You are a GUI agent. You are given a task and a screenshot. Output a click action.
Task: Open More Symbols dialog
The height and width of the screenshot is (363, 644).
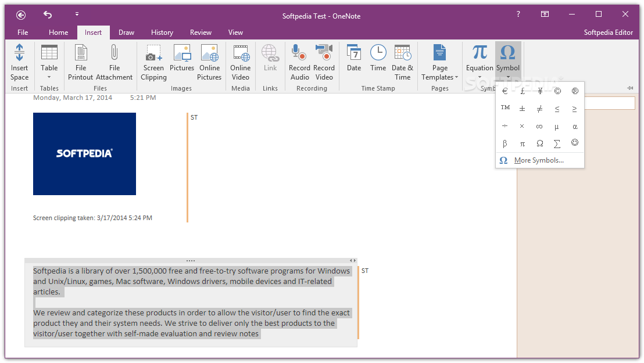pos(540,160)
